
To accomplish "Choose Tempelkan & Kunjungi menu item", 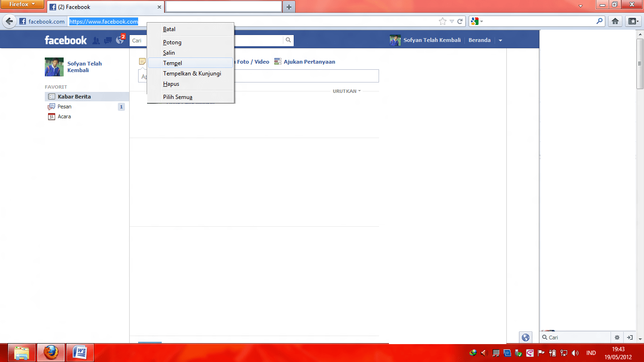I will (x=190, y=74).
